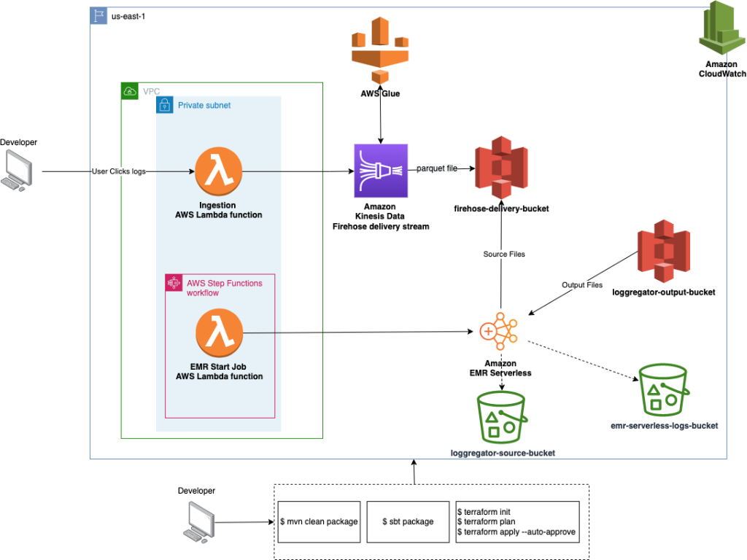Click the '$ sbt package' command box
The image size is (747, 560).
(x=408, y=521)
